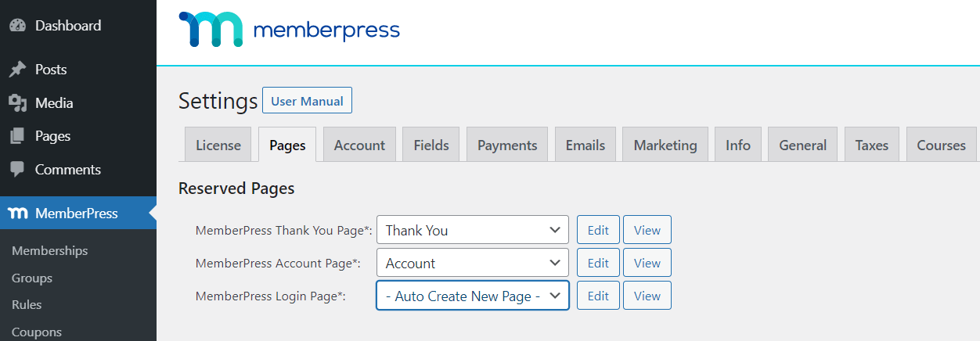This screenshot has height=341, width=980.
Task: Switch to the General tab
Action: [802, 145]
